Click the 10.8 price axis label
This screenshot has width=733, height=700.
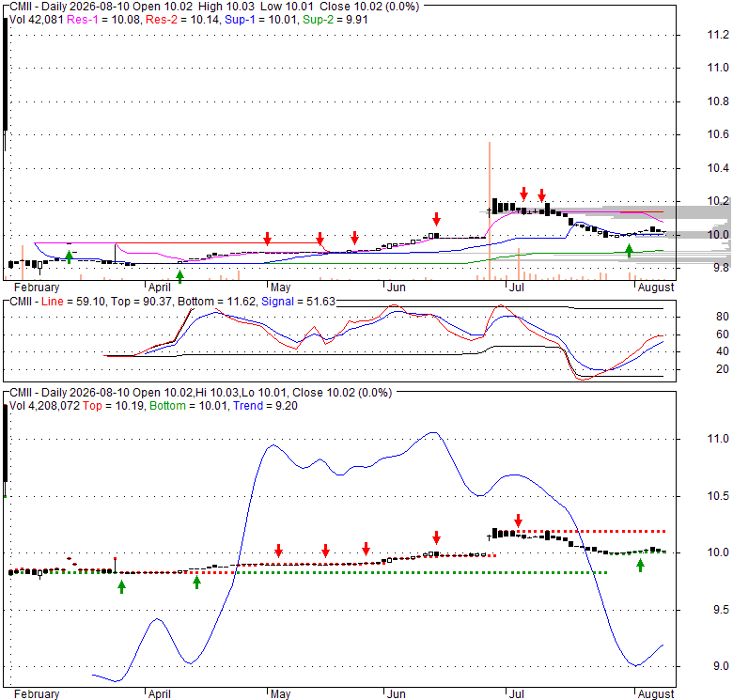(x=718, y=101)
